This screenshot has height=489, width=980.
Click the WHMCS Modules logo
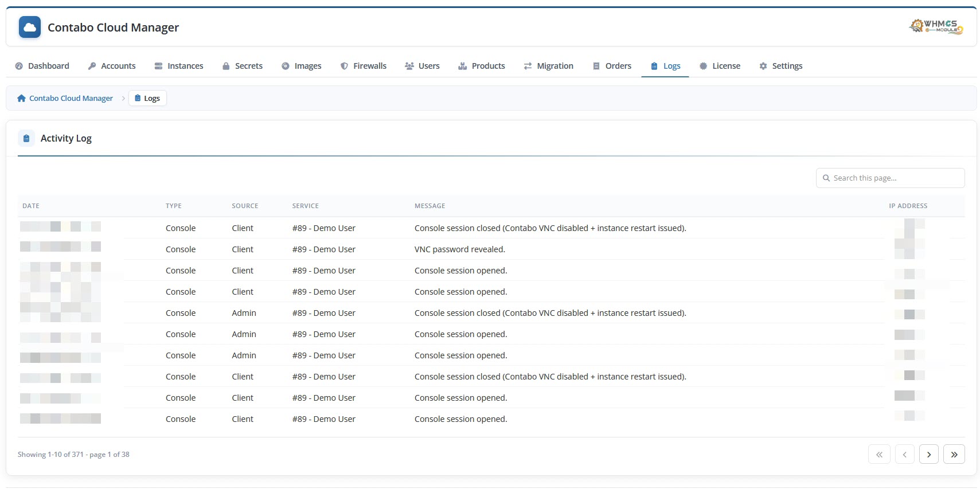point(936,26)
